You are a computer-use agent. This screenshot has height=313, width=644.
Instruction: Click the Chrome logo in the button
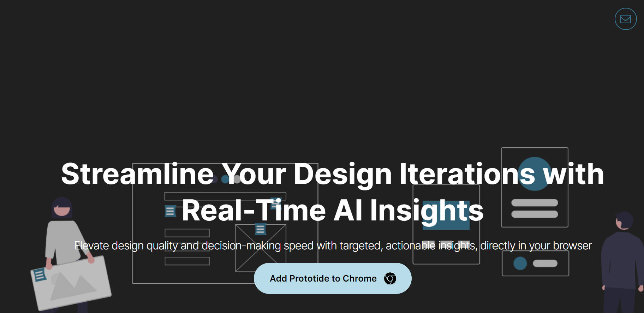(x=390, y=279)
